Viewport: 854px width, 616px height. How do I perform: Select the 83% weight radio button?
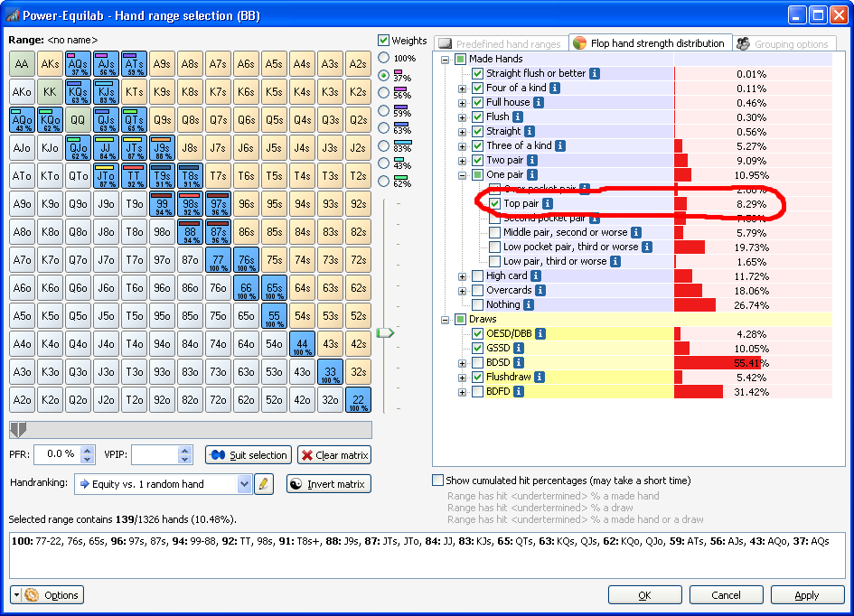tap(384, 145)
